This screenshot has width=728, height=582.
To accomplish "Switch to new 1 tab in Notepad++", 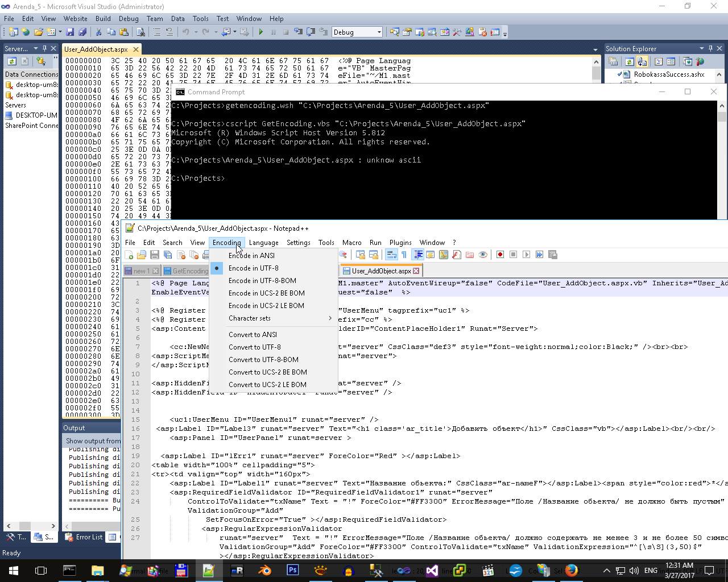I will (142, 271).
